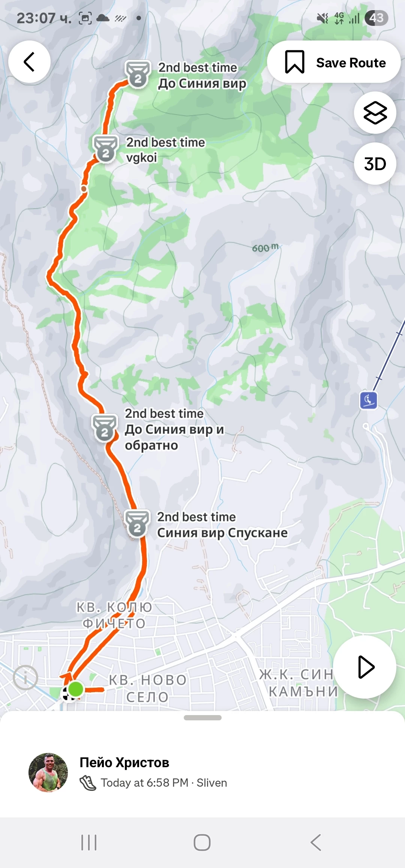This screenshot has height=868, width=405.
Task: Tap the Today at 6:58 PM activity line
Action: click(x=153, y=783)
